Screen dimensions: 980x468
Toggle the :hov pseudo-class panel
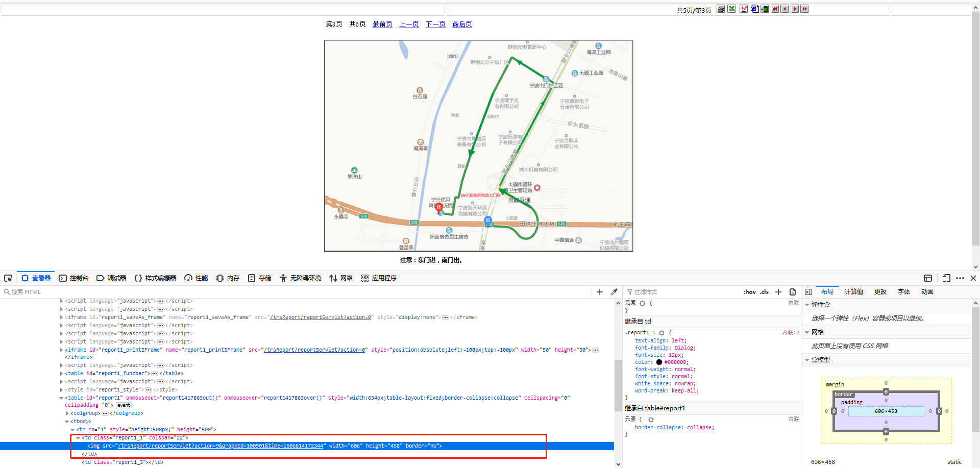pyautogui.click(x=749, y=292)
